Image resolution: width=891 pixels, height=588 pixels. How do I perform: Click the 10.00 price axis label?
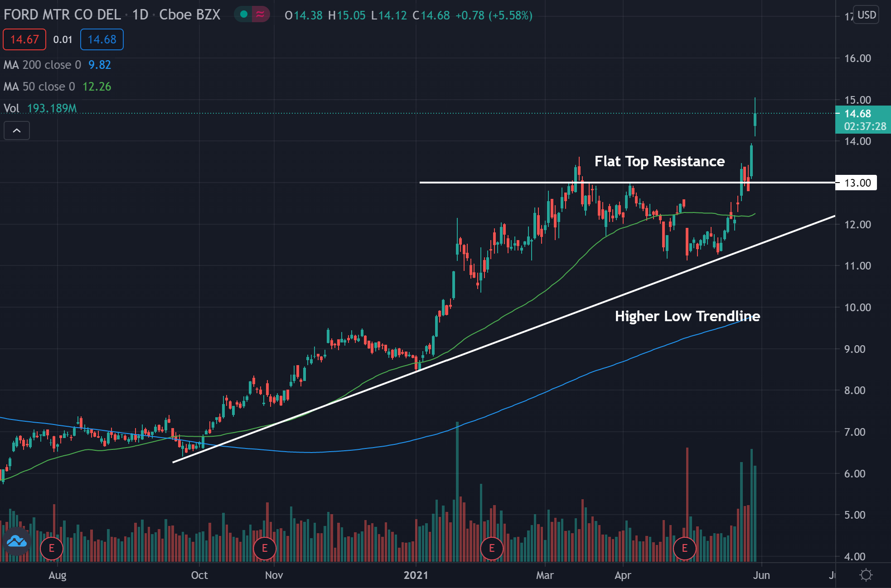[857, 308]
